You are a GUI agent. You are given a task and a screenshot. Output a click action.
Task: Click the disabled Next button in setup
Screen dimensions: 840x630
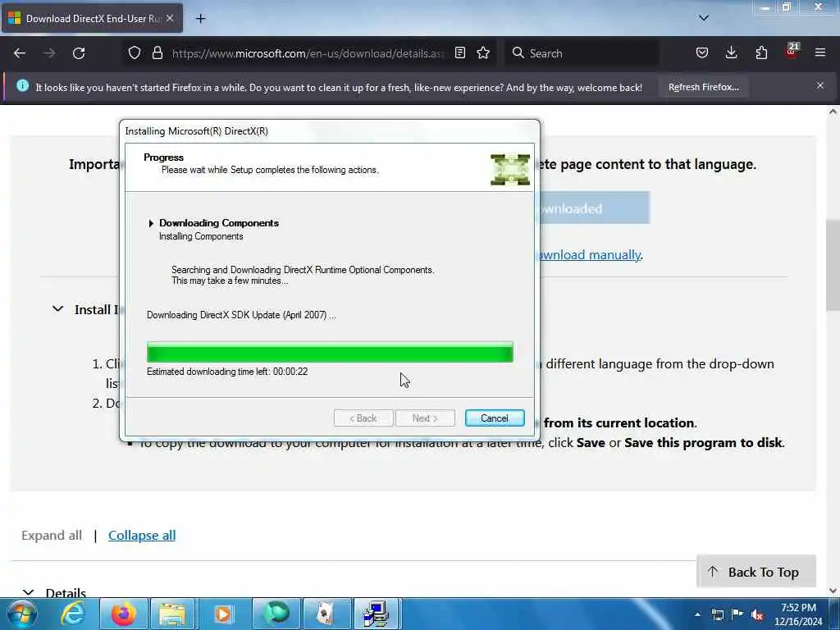(x=425, y=418)
